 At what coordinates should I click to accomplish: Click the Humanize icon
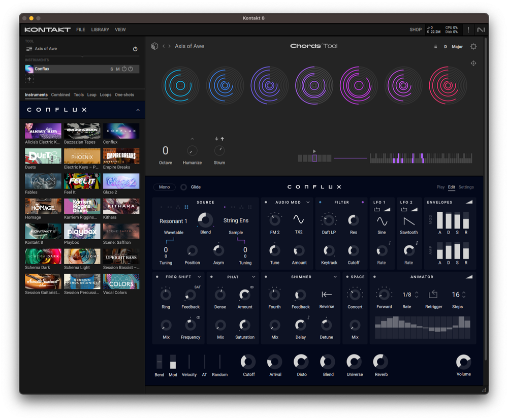coord(192,150)
